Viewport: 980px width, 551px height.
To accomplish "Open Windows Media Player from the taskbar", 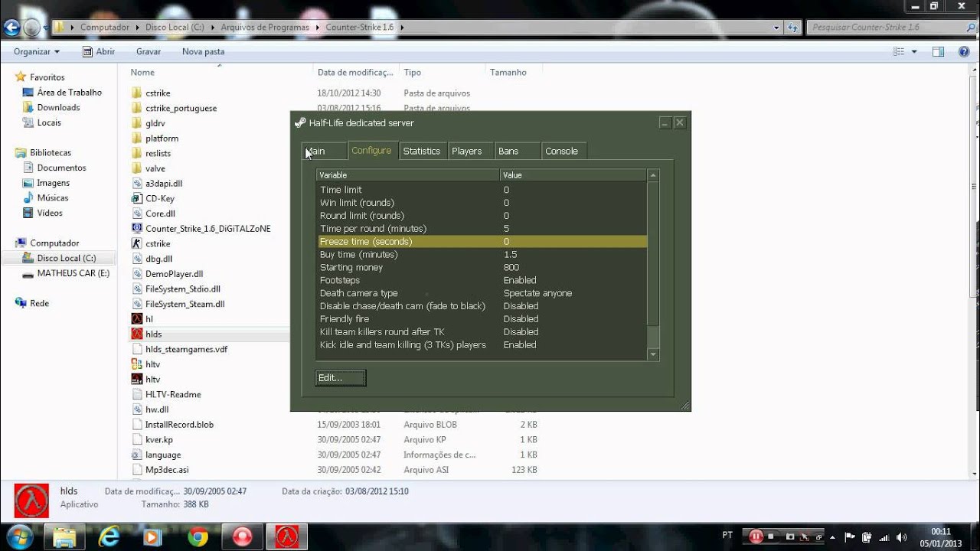I will tap(154, 536).
